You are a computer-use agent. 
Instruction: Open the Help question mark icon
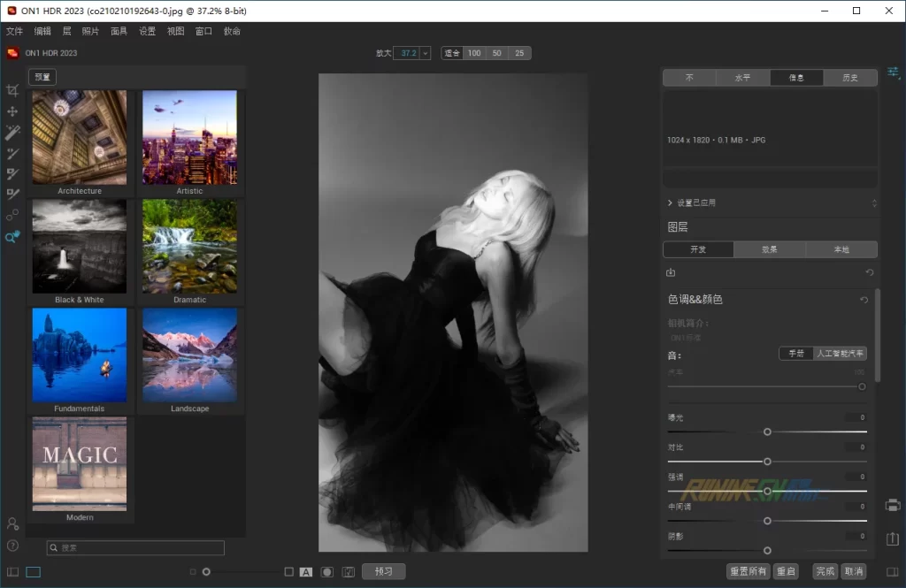pos(12,546)
